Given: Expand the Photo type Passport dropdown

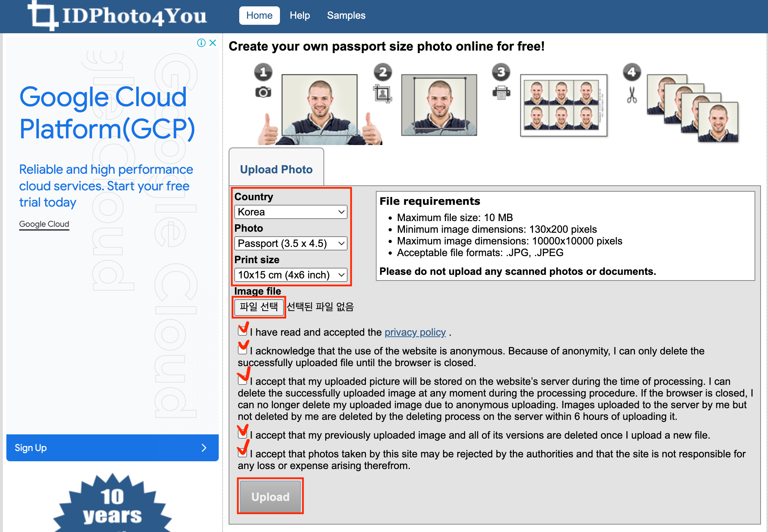Looking at the screenshot, I should pyautogui.click(x=291, y=243).
